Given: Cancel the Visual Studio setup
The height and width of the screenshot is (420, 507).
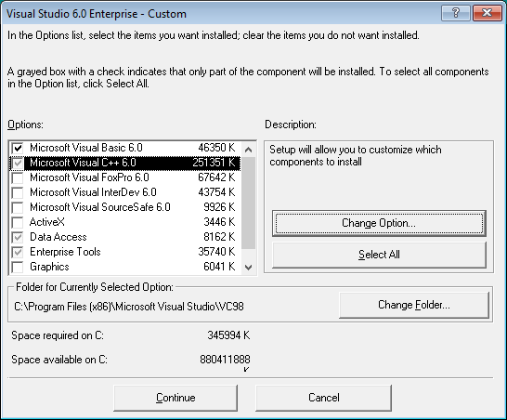Looking at the screenshot, I should [x=324, y=398].
